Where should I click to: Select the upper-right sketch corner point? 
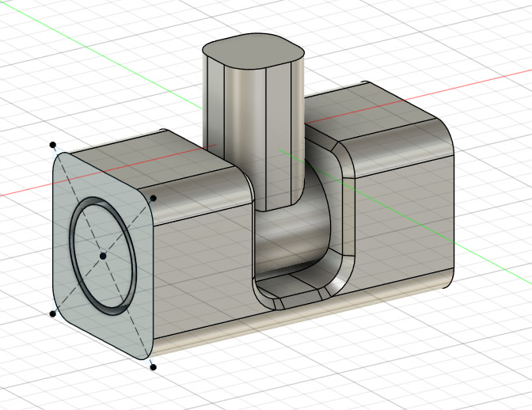(154, 198)
